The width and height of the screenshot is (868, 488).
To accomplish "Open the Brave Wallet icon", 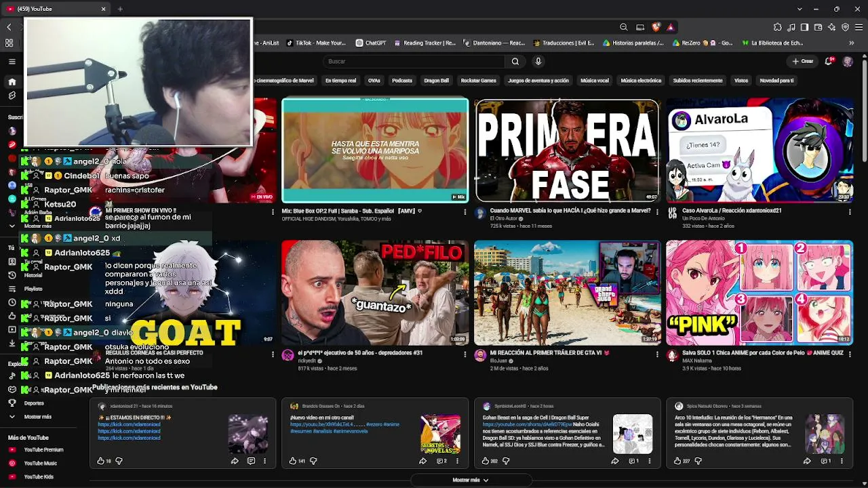I will click(x=818, y=27).
